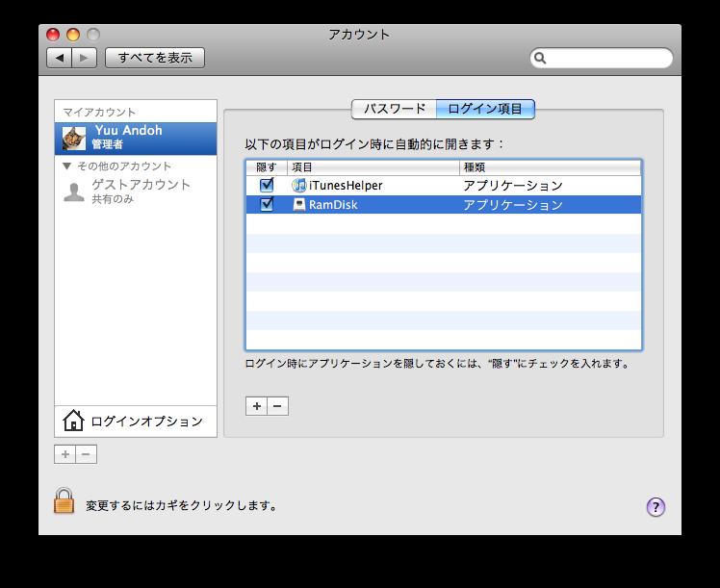Click the search input field
This screenshot has width=720, height=588.
coord(602,59)
